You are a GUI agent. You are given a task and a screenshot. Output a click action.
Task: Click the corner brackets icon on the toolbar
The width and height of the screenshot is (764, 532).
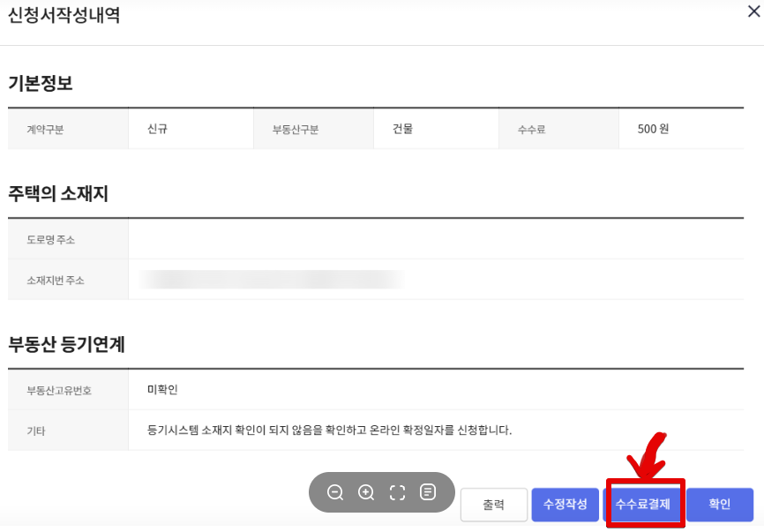(397, 494)
